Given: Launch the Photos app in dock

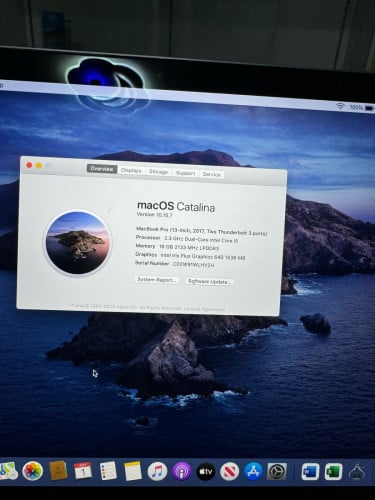Looking at the screenshot, I should click(x=33, y=471).
